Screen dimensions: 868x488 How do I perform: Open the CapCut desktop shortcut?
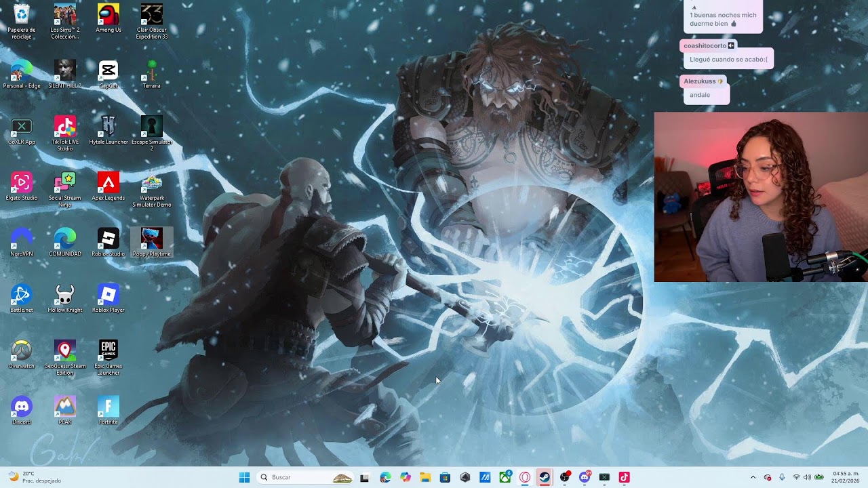[x=108, y=75]
